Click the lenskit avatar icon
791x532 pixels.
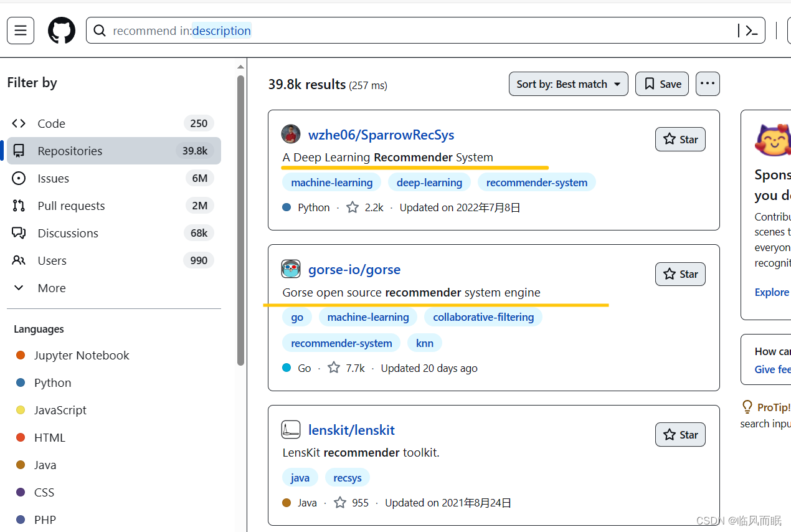tap(291, 429)
